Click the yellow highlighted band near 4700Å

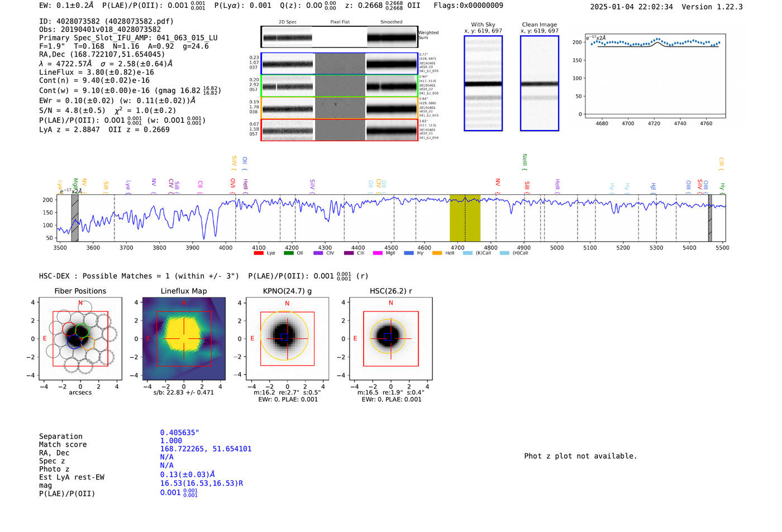(465, 218)
